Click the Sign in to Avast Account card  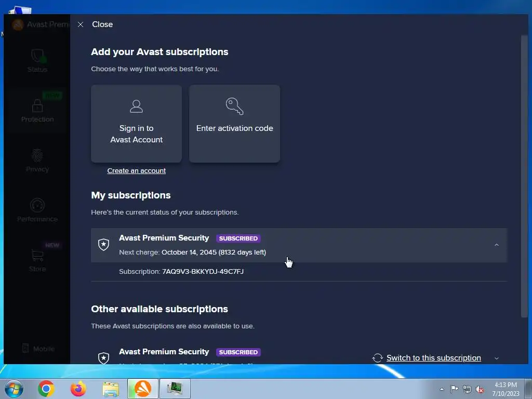point(137,124)
